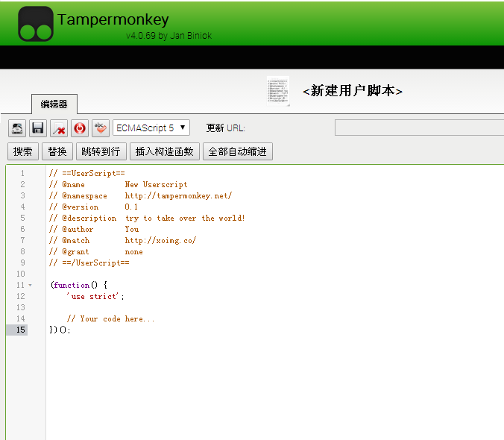The height and width of the screenshot is (440, 504).
Task: Click the author value 'You'
Action: [x=132, y=229]
